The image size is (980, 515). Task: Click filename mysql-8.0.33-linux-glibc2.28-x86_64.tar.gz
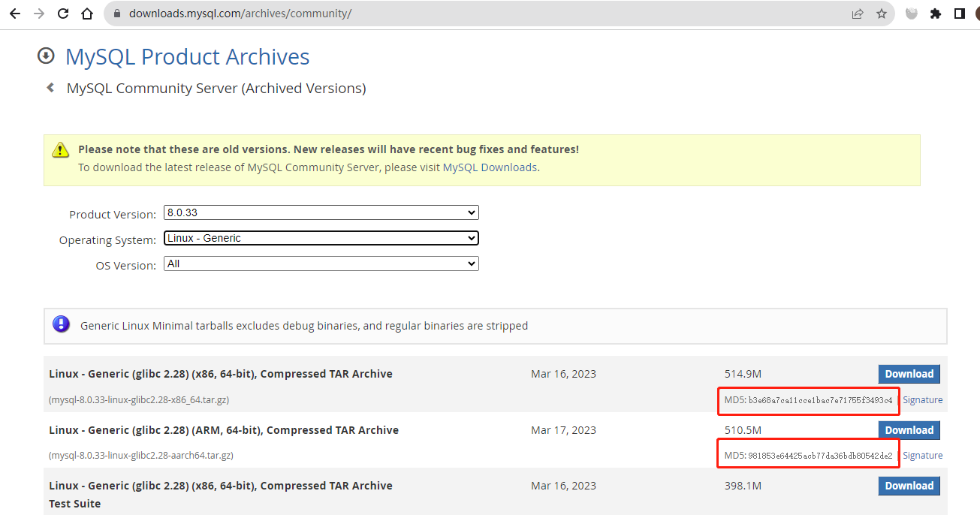pos(139,400)
